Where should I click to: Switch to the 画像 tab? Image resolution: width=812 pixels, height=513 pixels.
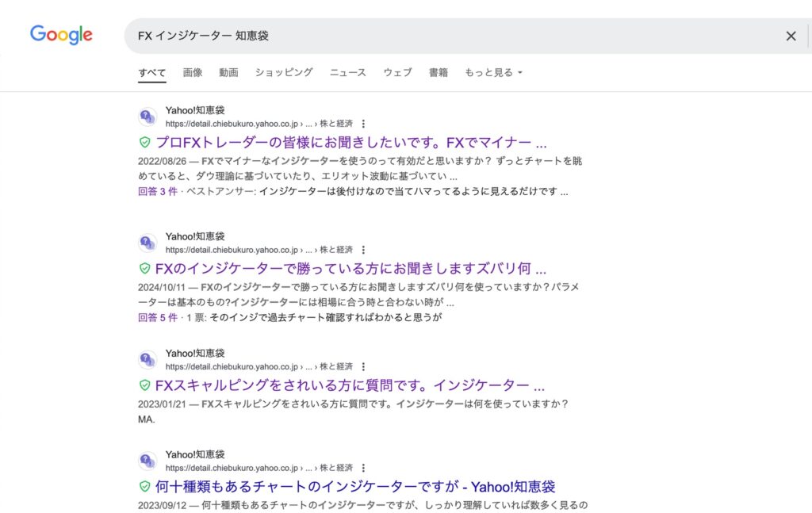pos(193,72)
